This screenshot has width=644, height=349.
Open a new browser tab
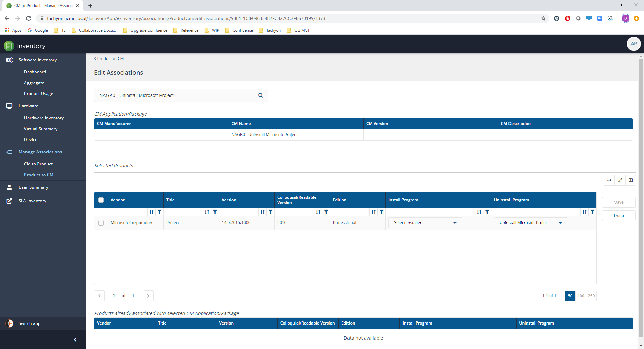coord(90,6)
